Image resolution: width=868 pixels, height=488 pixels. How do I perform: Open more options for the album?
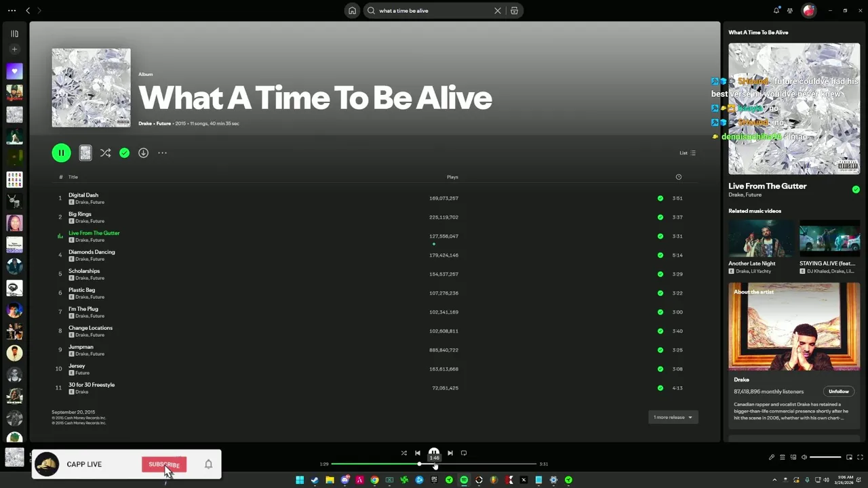click(162, 153)
